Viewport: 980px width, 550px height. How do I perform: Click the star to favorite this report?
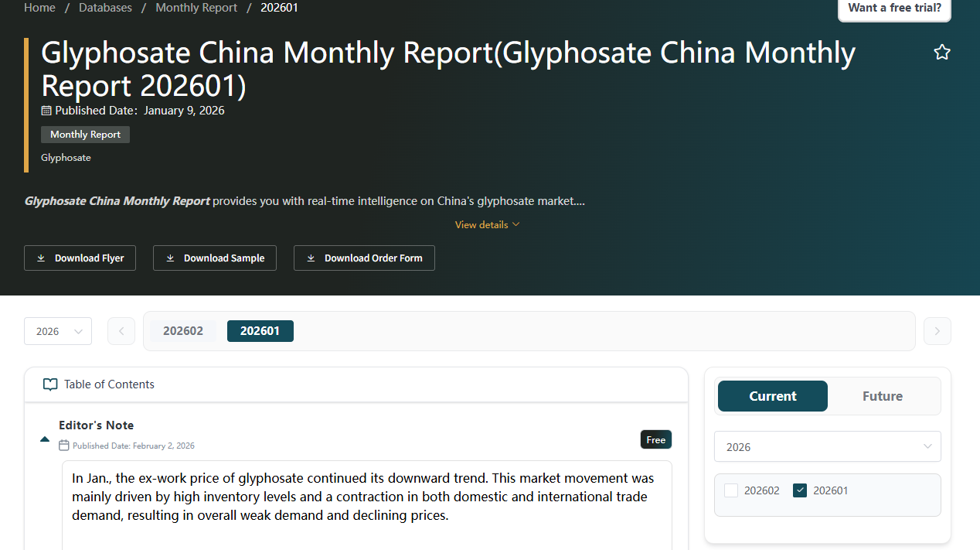point(942,52)
